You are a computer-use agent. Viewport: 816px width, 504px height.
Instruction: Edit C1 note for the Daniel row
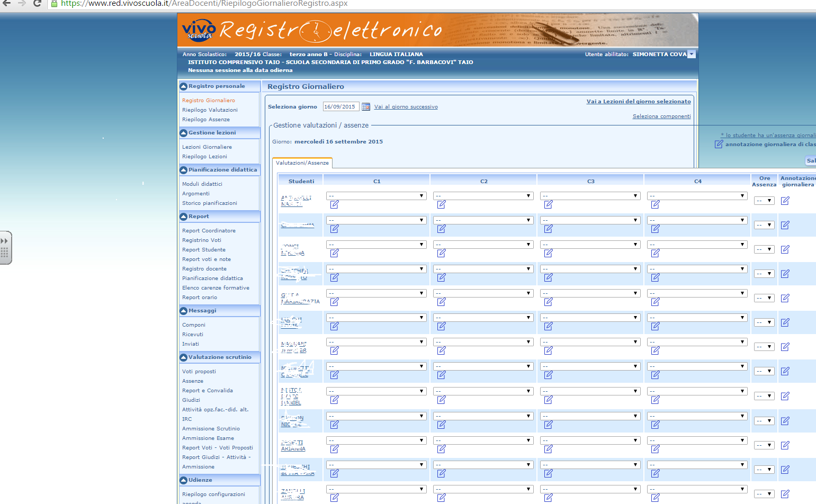[335, 400]
